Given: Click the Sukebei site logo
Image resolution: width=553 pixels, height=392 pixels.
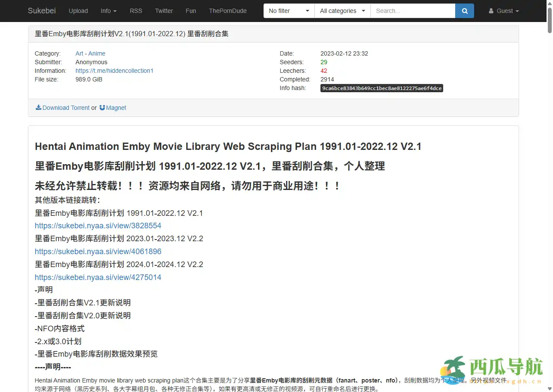Looking at the screenshot, I should (41, 11).
